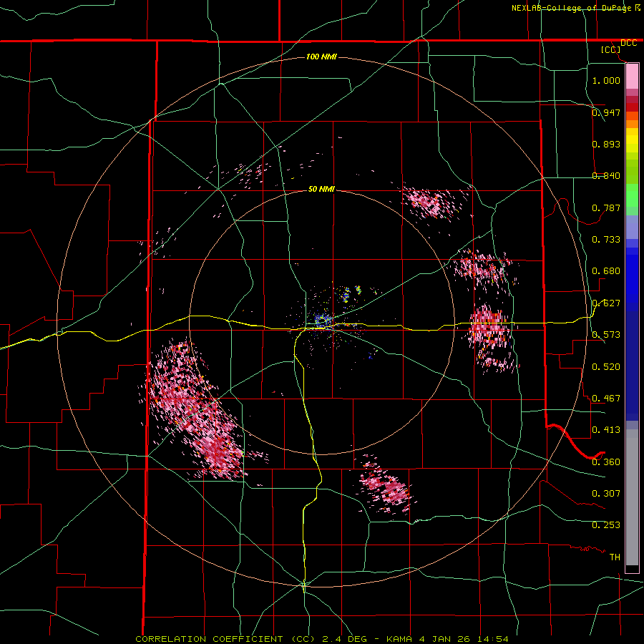This screenshot has height=644, width=644.
Task: Select the 0.840 legend value
Action: click(x=606, y=175)
